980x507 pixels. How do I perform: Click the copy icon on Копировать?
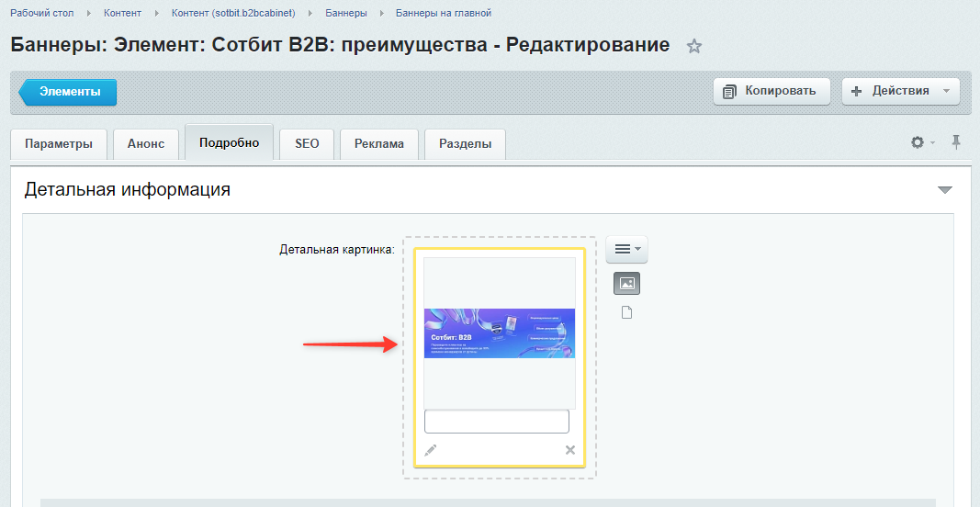tap(728, 92)
